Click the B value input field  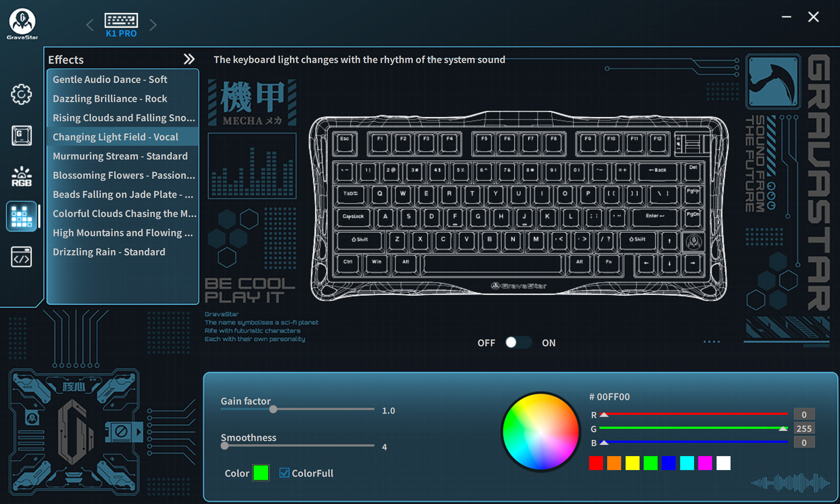[804, 442]
